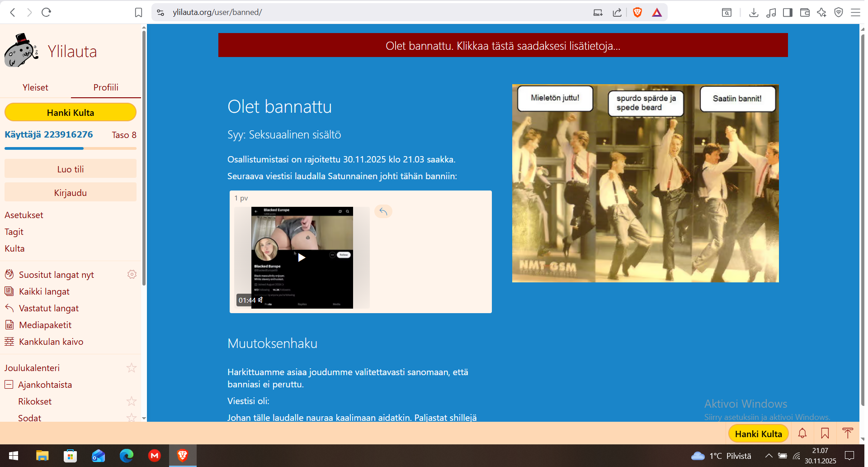Image resolution: width=868 pixels, height=467 pixels.
Task: Switch to the Yleiset tab
Action: (35, 87)
